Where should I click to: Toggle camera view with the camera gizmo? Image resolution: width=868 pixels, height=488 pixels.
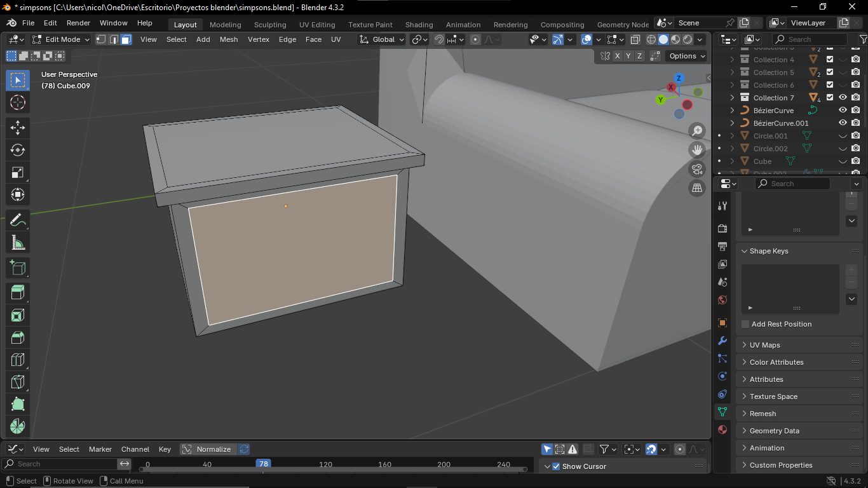tap(698, 169)
